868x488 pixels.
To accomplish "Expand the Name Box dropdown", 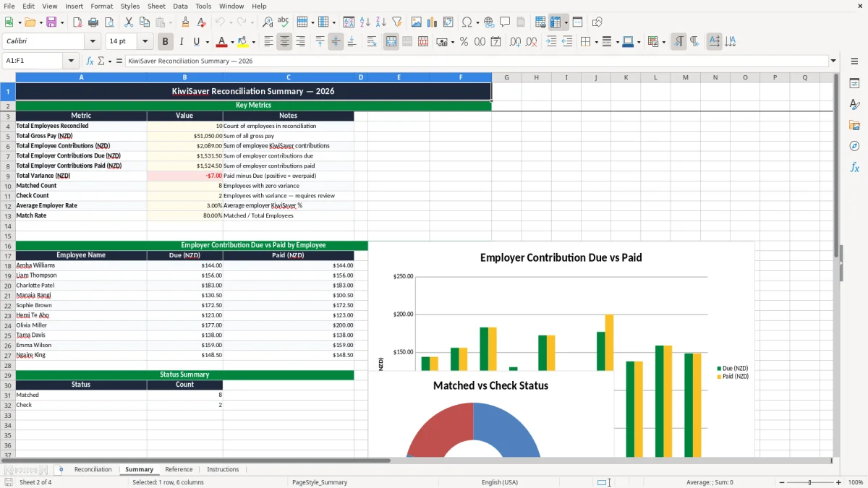I will click(x=71, y=61).
